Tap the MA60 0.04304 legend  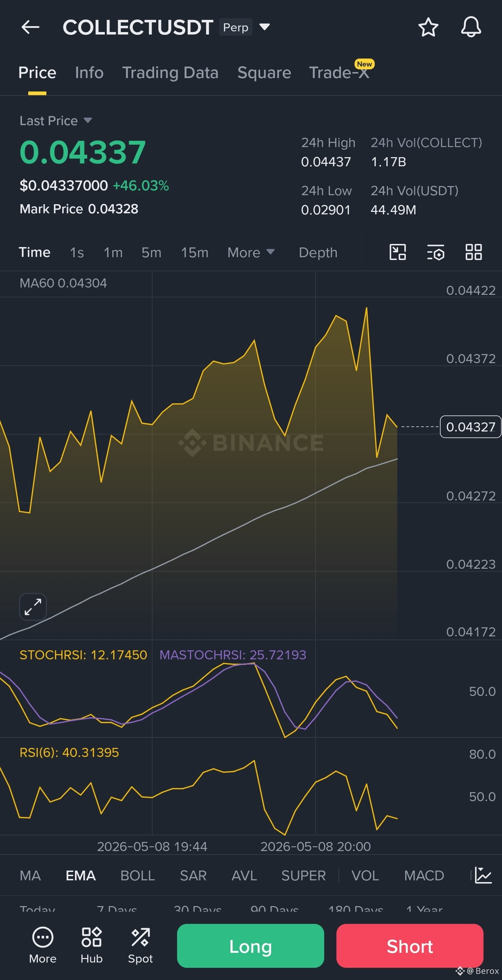pyautogui.click(x=63, y=283)
